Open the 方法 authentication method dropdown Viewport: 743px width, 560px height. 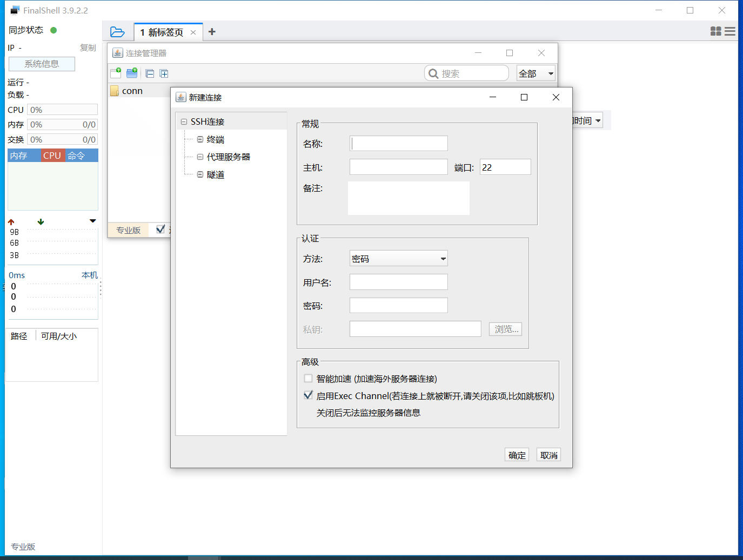(x=398, y=258)
